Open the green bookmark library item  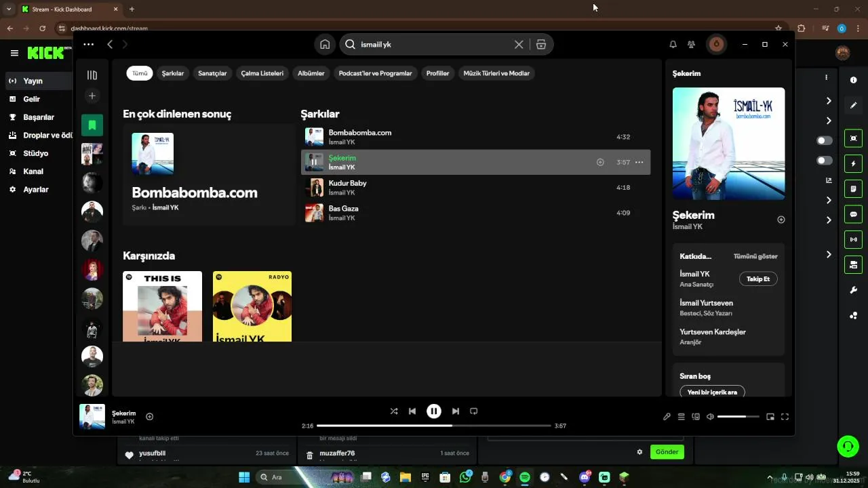(x=92, y=125)
